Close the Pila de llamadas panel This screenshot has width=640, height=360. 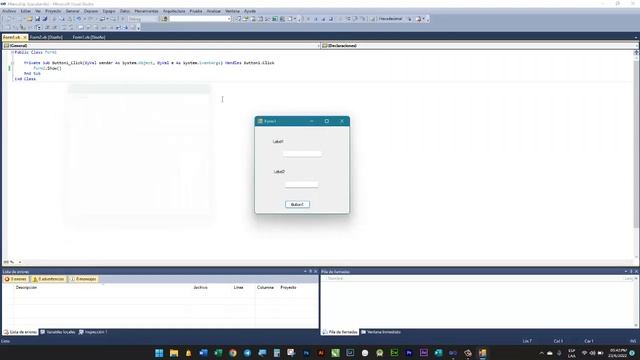[636, 271]
